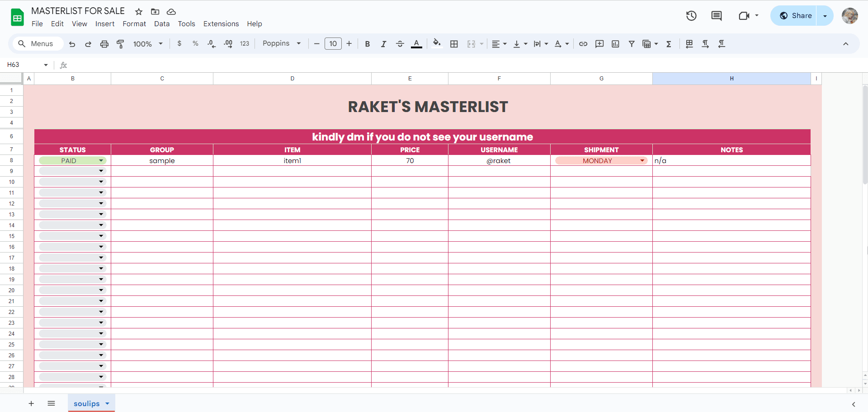Open the PAID status dropdown
Screen dimensions: 868x412
101,161
